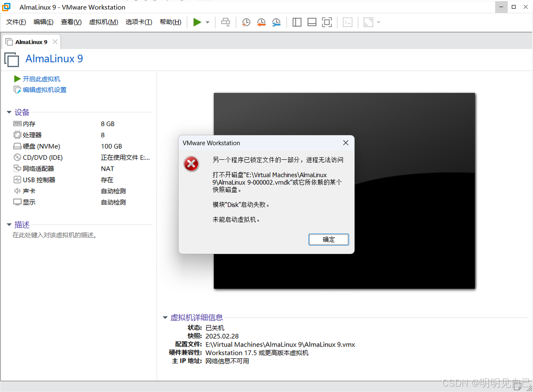
Task: Click the red error icon in dialog
Action: (x=191, y=164)
